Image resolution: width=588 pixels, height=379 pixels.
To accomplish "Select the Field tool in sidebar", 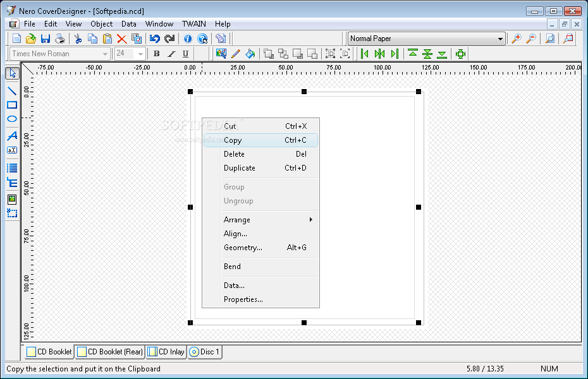I will pyautogui.click(x=12, y=214).
